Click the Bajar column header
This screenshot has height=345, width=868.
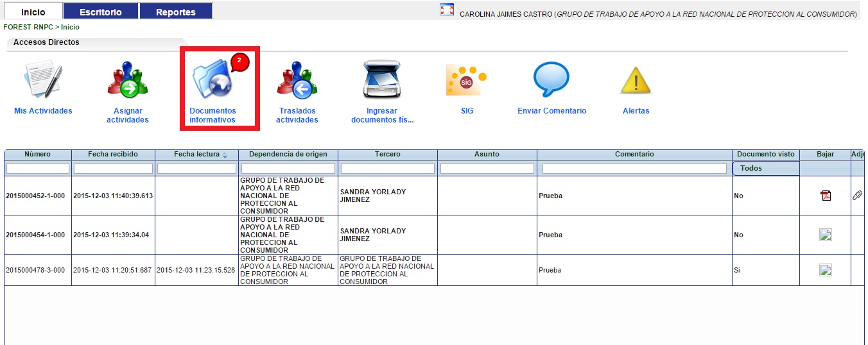click(826, 155)
